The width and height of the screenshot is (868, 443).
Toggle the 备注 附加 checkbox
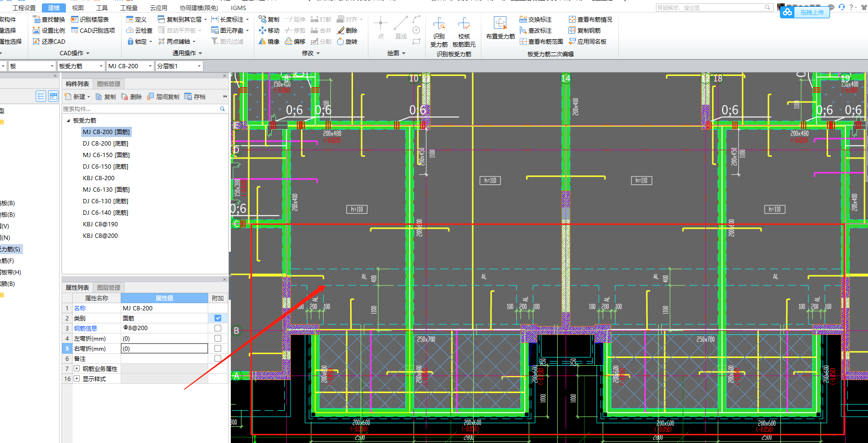coord(218,358)
